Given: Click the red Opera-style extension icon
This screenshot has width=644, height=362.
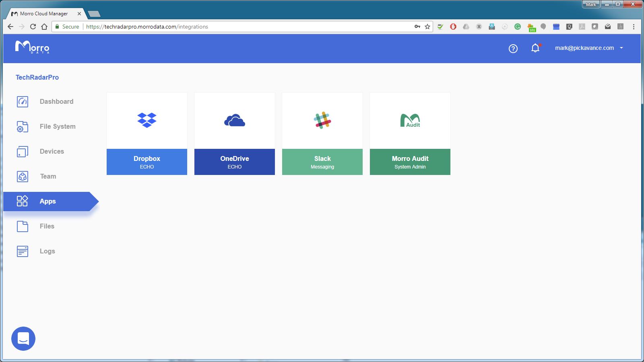Looking at the screenshot, I should tap(453, 27).
